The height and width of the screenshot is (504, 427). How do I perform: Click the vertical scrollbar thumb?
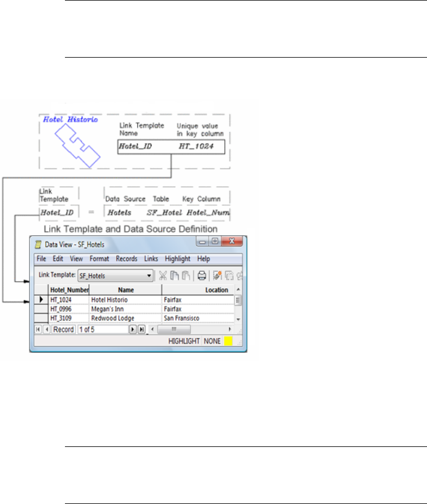pos(238,301)
